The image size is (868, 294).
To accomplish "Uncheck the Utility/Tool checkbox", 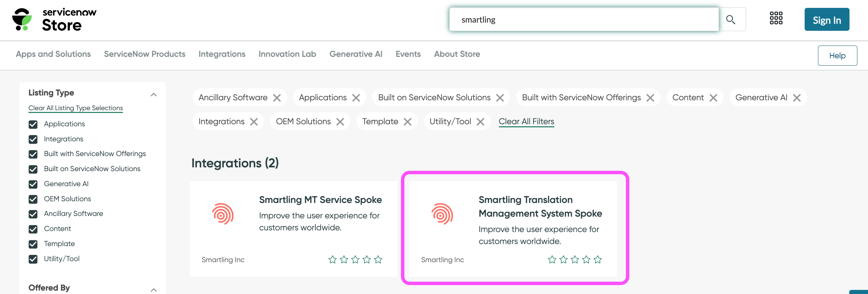I will [x=33, y=259].
